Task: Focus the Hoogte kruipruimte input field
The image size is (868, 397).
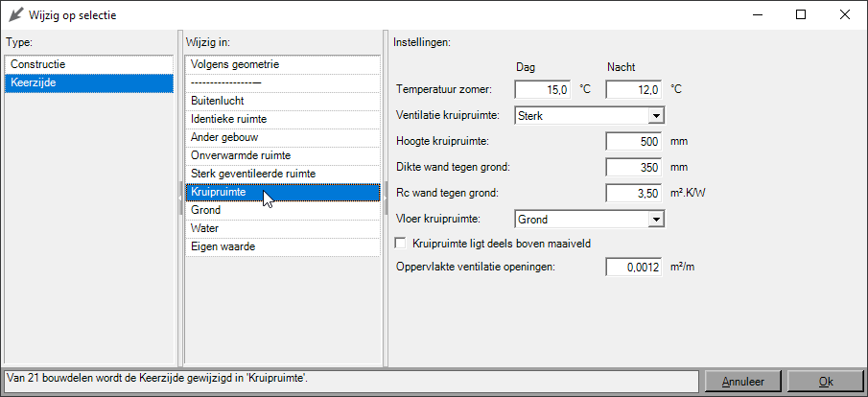Action: 633,142
